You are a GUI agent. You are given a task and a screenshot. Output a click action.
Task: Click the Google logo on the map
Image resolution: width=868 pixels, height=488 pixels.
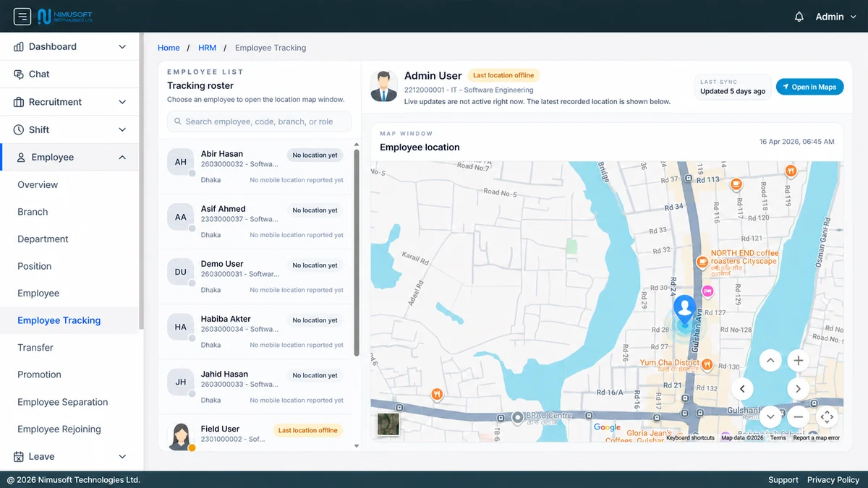(x=607, y=427)
